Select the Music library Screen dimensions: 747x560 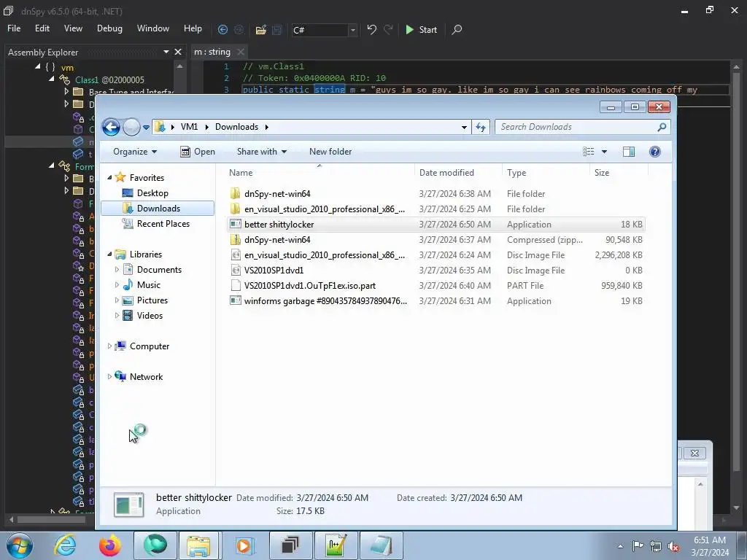coord(148,285)
